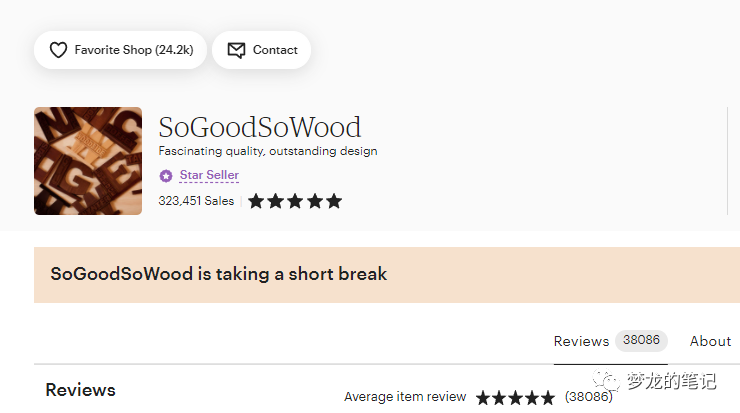Viewport: 740px width, 413px height.
Task: Switch to the Reviews tab
Action: tap(581, 341)
